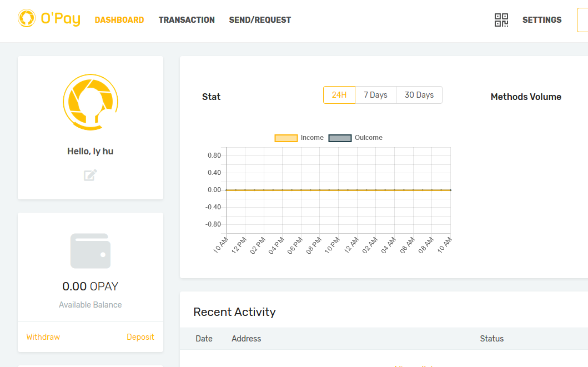Switch stats to 7 Days
The height and width of the screenshot is (367, 588).
(x=375, y=95)
